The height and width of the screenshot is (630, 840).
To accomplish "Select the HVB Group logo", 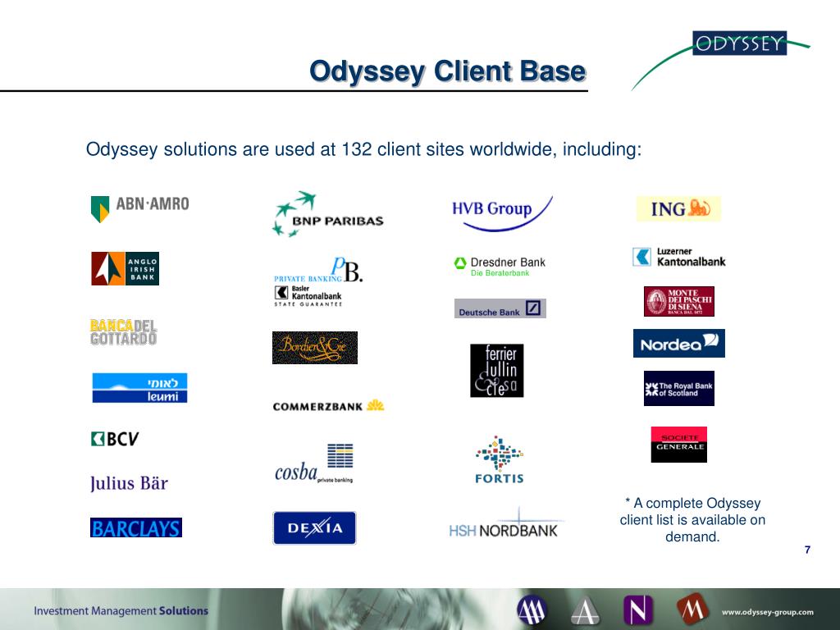I will pyautogui.click(x=502, y=213).
